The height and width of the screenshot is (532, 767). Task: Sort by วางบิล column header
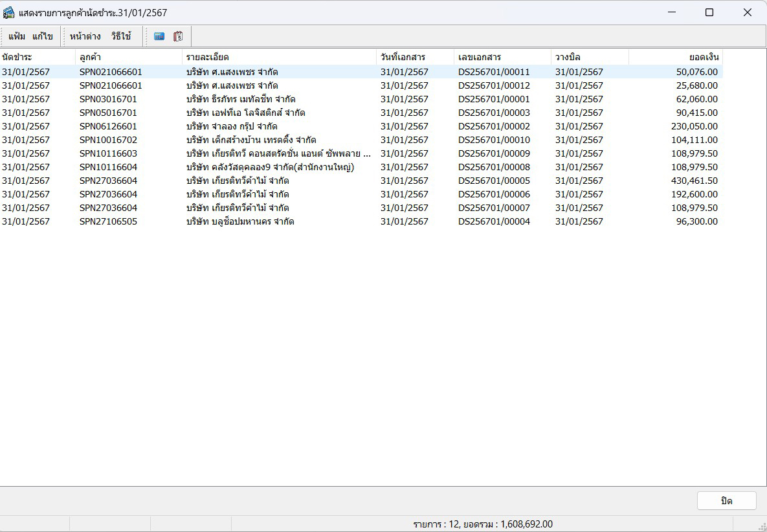pyautogui.click(x=590, y=57)
